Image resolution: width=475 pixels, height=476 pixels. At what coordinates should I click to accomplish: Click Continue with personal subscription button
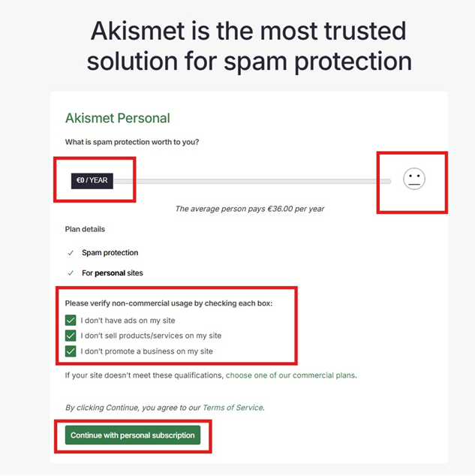[x=133, y=435]
